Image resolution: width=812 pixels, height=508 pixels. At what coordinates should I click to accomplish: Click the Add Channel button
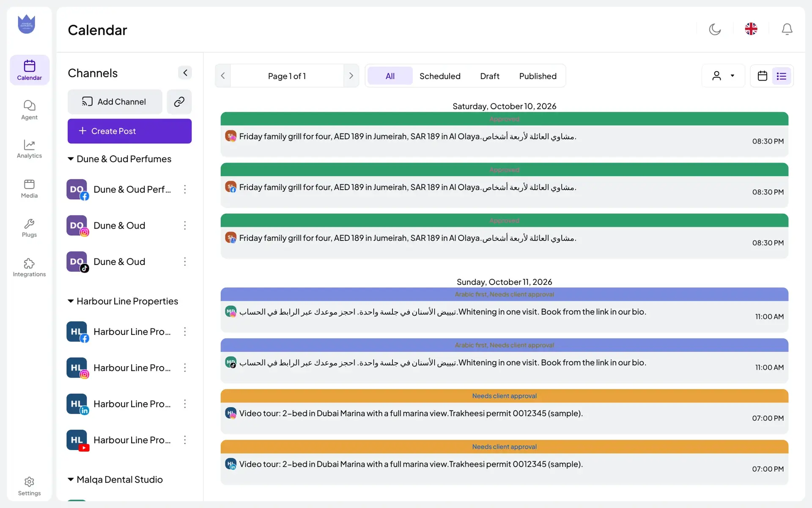click(x=115, y=102)
